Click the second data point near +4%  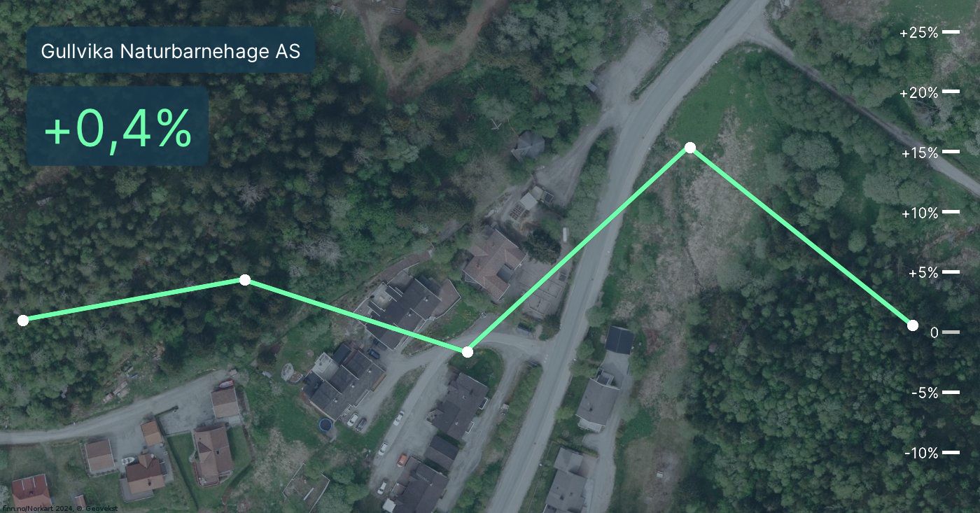(x=245, y=280)
